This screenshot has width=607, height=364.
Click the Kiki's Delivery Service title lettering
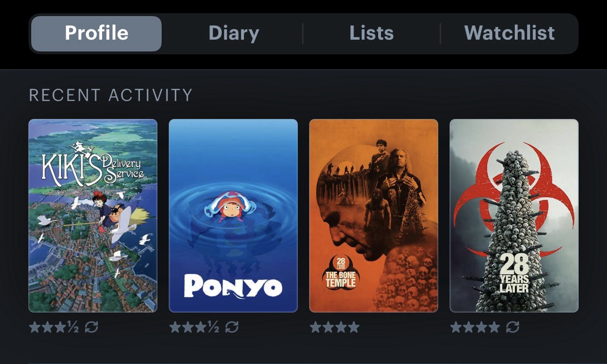click(93, 165)
